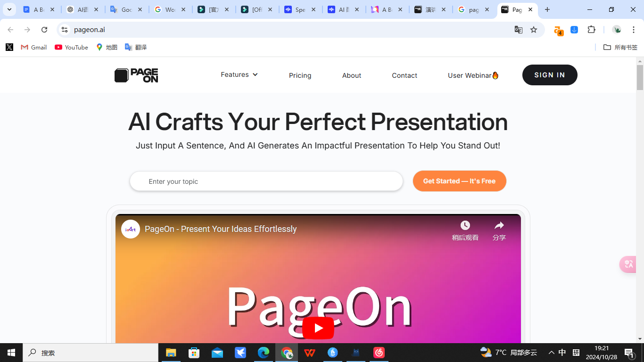644x362 pixels.
Task: Click the page vertical scrollbar thumb
Action: pos(640,77)
